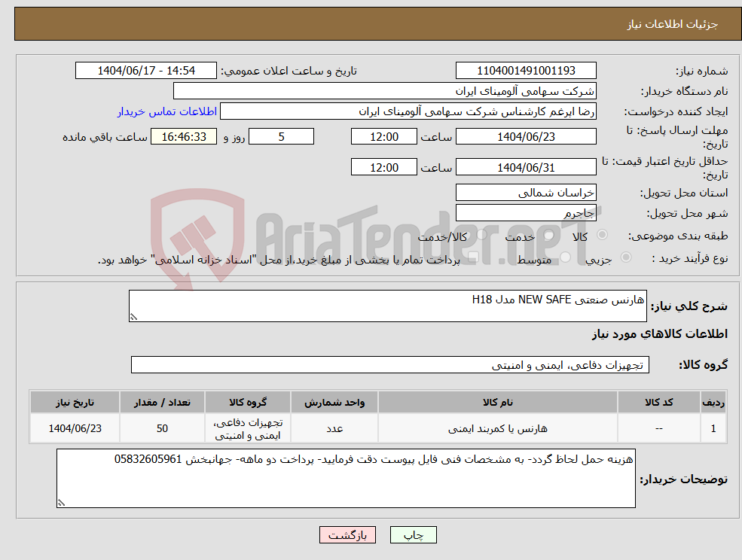This screenshot has width=742, height=560.
Task: Select the متوسط purchase process option
Action: [565, 256]
